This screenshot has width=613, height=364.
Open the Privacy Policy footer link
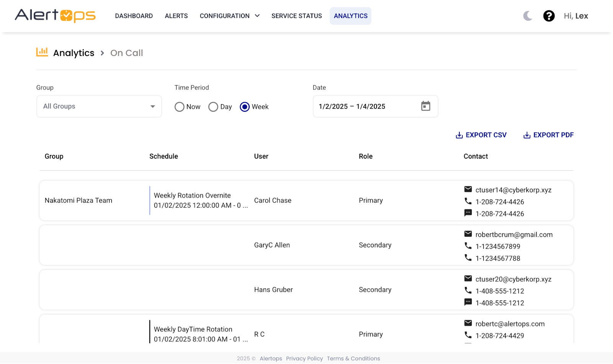304,358
